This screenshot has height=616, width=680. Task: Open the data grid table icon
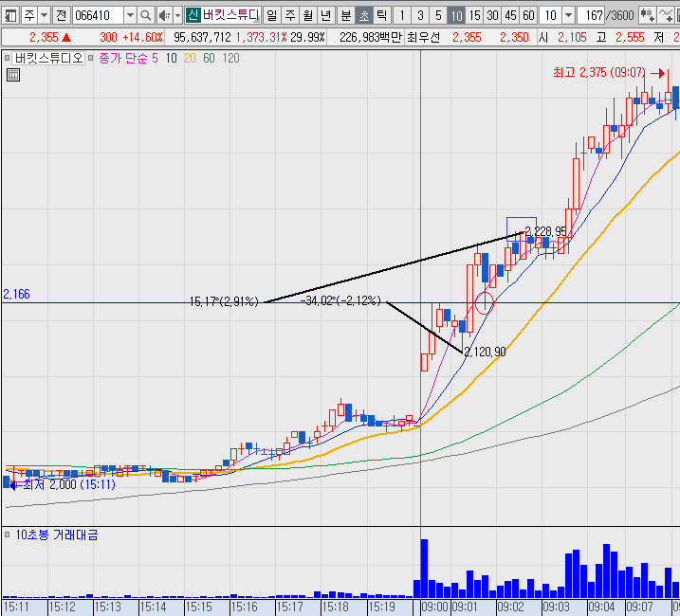click(x=13, y=75)
